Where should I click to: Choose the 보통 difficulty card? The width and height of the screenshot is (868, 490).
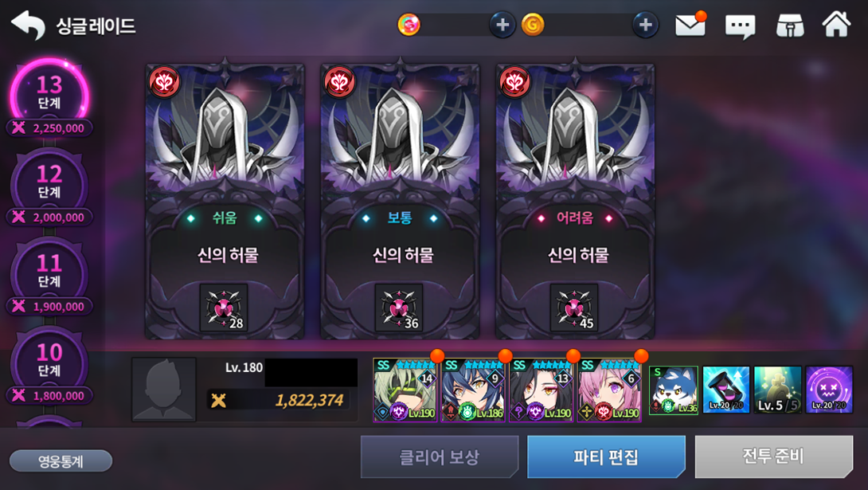400,201
